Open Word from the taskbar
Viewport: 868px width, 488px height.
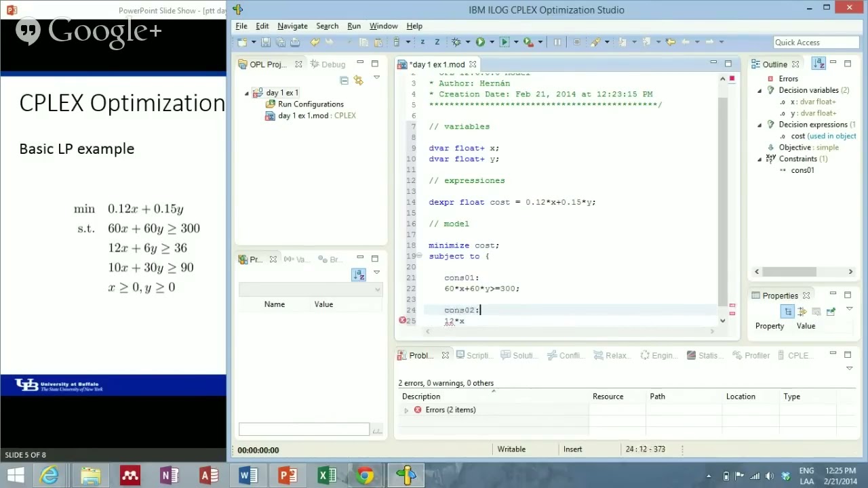coord(248,475)
